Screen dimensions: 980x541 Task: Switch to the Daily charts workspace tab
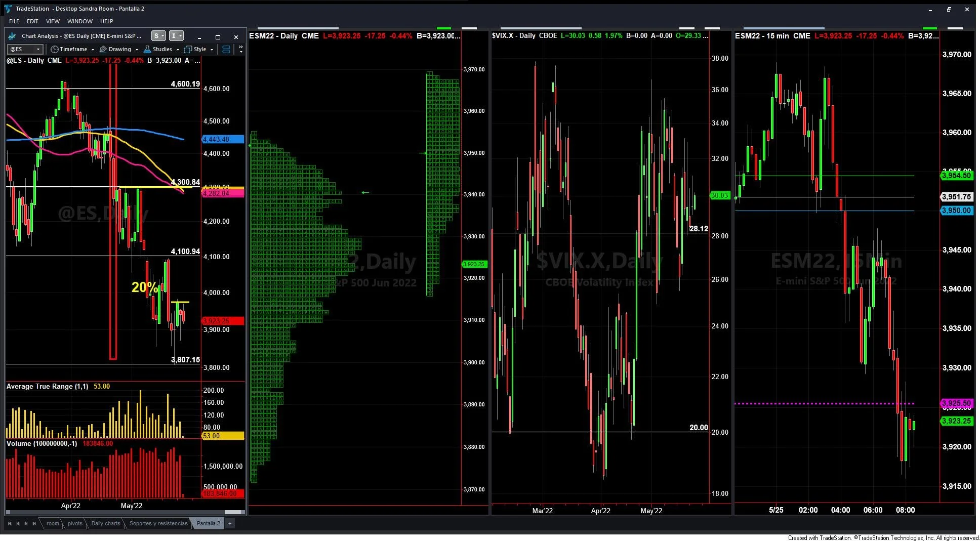tap(106, 523)
